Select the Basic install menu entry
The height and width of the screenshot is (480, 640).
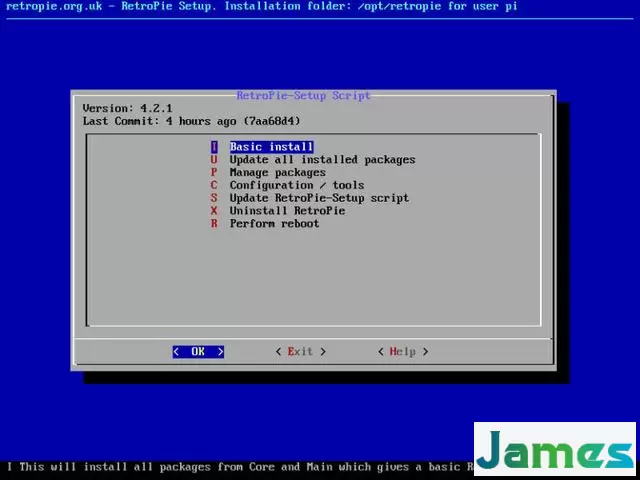click(262, 147)
